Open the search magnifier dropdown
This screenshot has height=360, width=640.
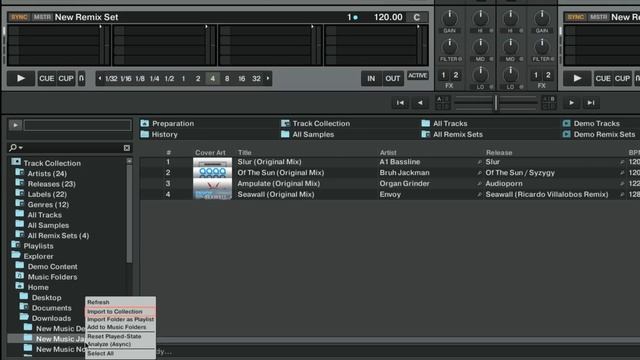tap(16, 147)
